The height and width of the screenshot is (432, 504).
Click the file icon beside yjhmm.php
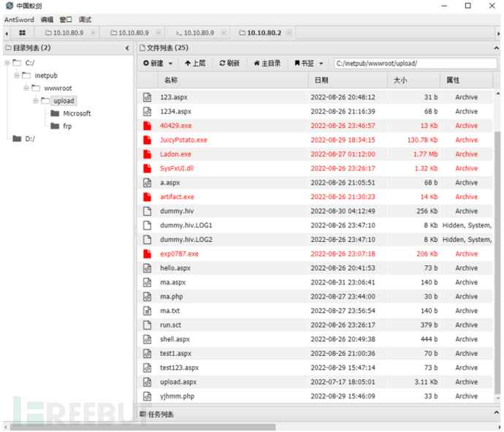[x=148, y=396]
